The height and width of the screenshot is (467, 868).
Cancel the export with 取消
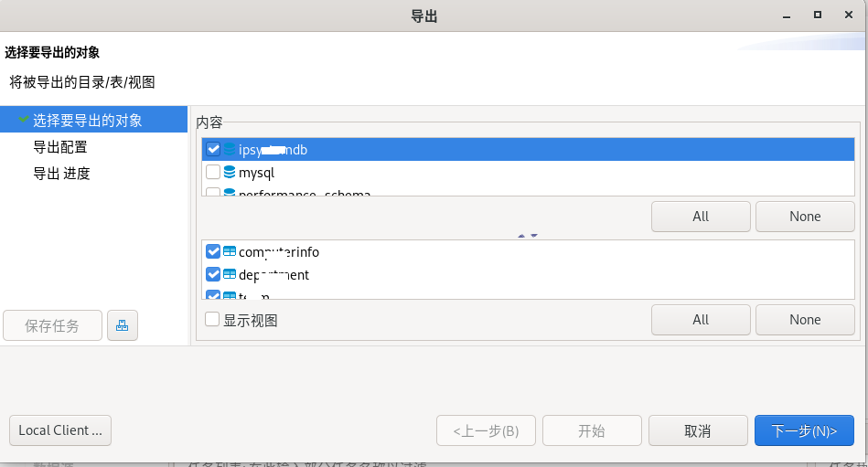point(698,430)
